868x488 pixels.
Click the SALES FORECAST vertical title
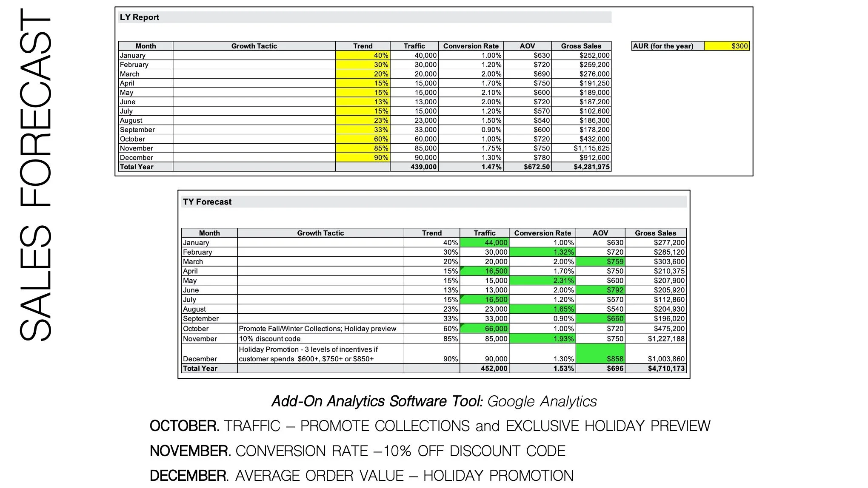coord(36,174)
